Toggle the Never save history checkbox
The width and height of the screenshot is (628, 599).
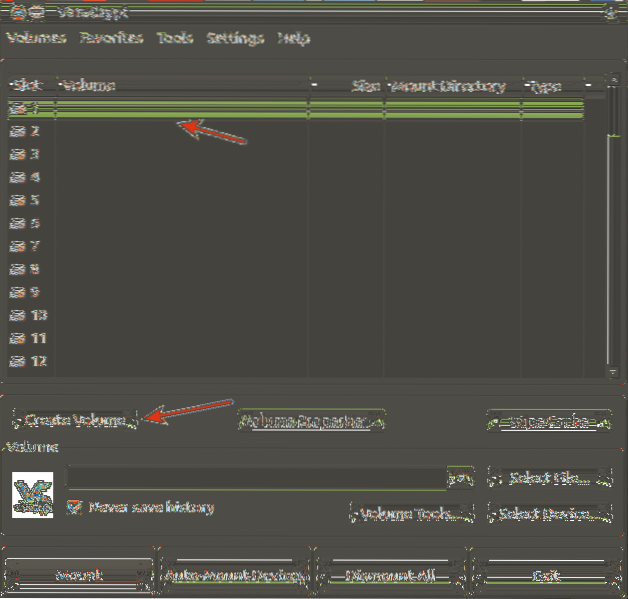point(73,507)
